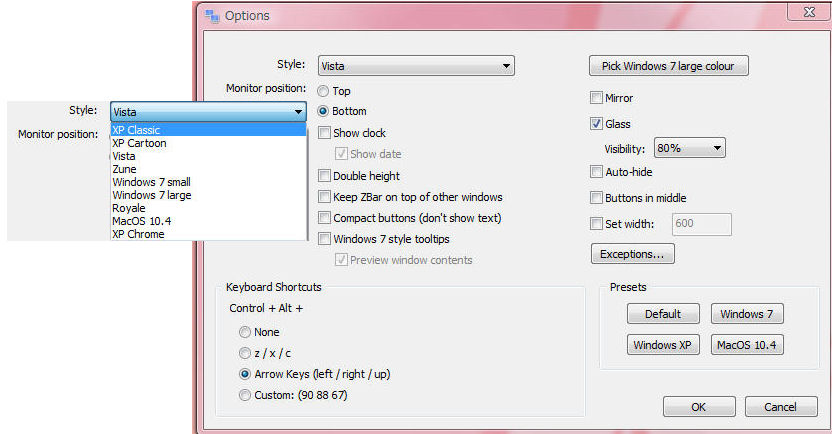The height and width of the screenshot is (434, 832).
Task: Select XP Cartoon from style list
Action: click(209, 143)
